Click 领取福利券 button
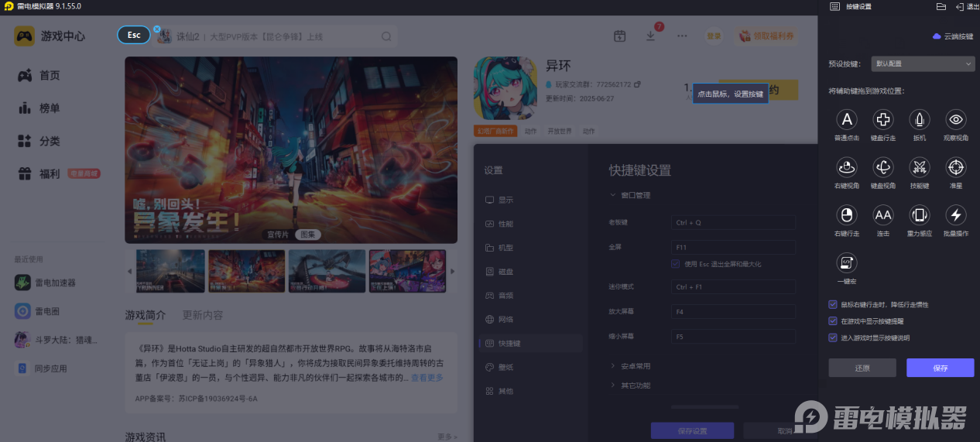The image size is (980, 442). tap(766, 36)
